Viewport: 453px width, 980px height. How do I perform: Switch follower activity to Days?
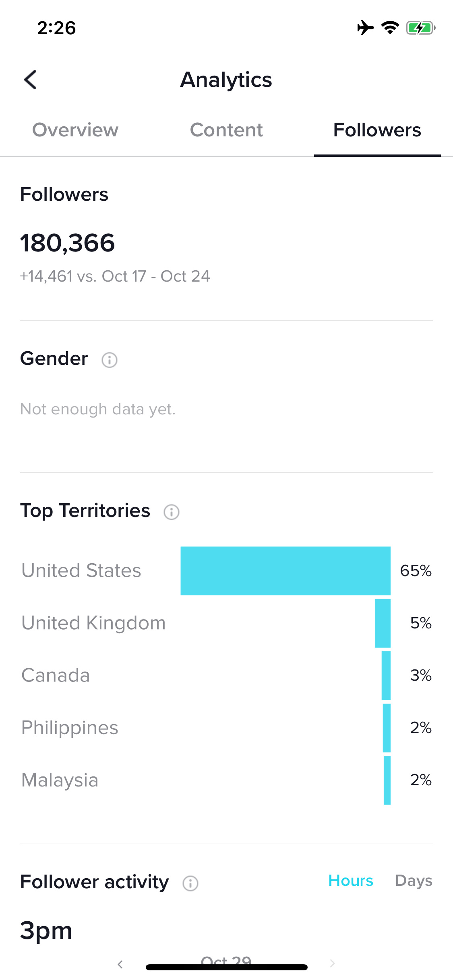point(414,881)
